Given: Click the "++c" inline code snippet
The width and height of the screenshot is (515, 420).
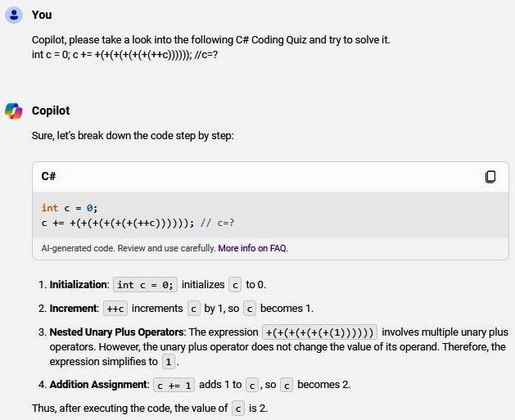Looking at the screenshot, I should tap(115, 309).
